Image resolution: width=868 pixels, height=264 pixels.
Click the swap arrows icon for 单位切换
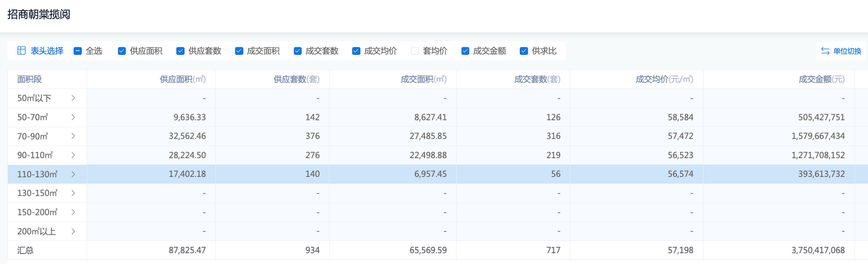point(825,51)
